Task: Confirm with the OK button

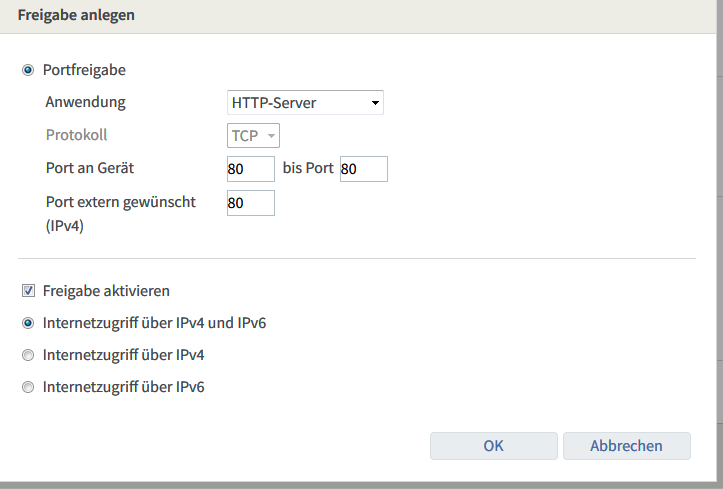Action: pos(493,446)
